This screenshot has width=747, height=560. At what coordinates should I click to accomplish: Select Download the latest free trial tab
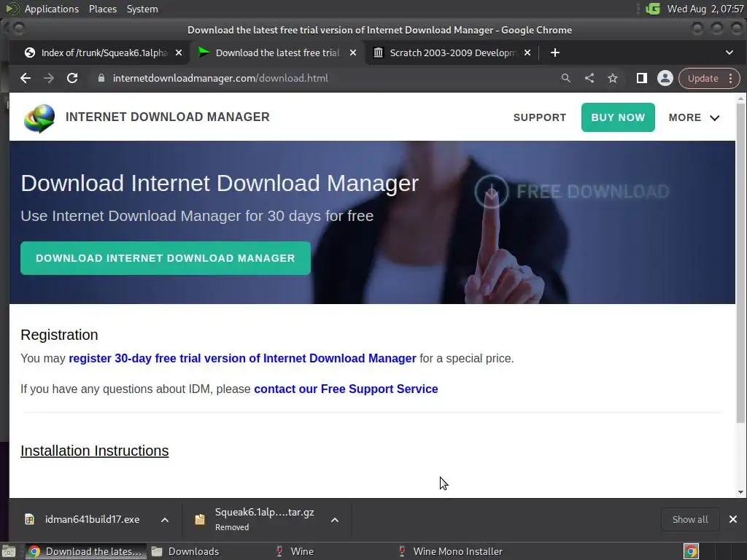(276, 52)
